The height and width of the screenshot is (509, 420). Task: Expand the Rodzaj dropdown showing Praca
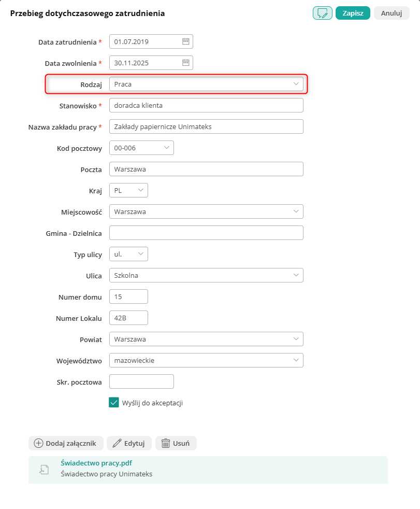point(206,84)
